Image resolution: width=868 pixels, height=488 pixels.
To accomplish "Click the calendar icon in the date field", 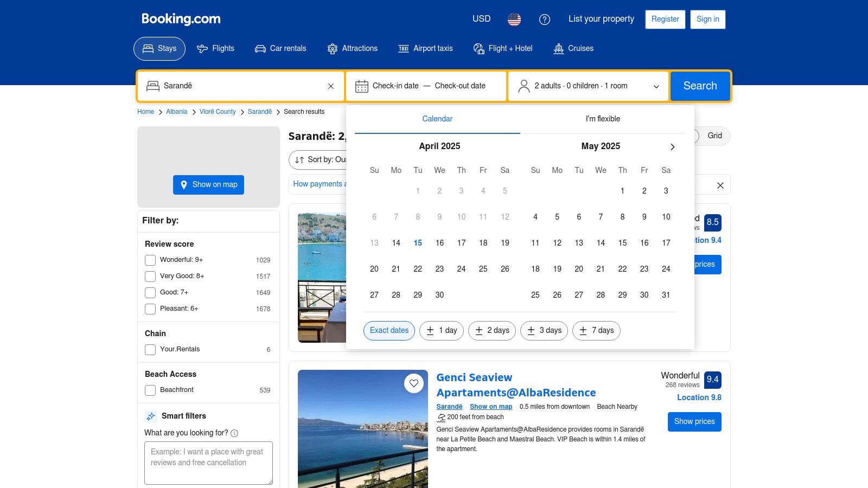I will pyautogui.click(x=361, y=86).
